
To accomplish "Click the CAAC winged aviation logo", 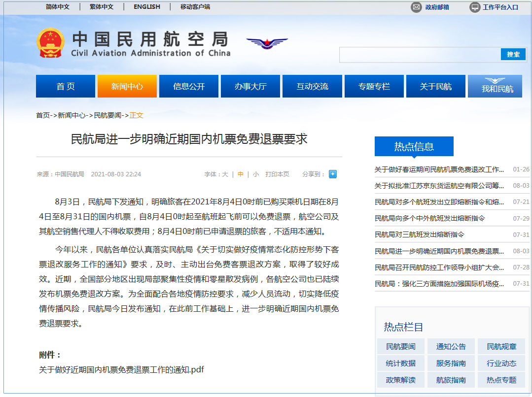I will (x=267, y=43).
